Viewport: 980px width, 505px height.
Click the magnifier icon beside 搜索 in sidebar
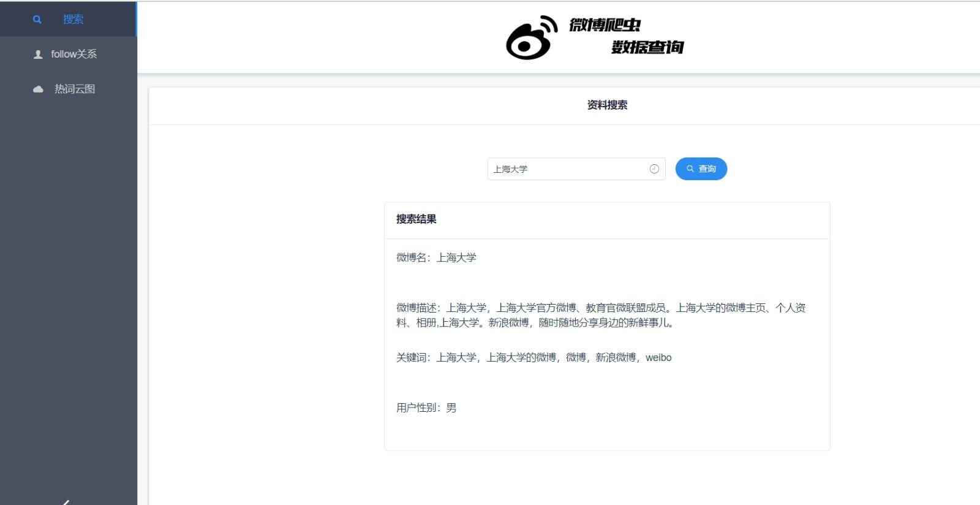tap(37, 20)
